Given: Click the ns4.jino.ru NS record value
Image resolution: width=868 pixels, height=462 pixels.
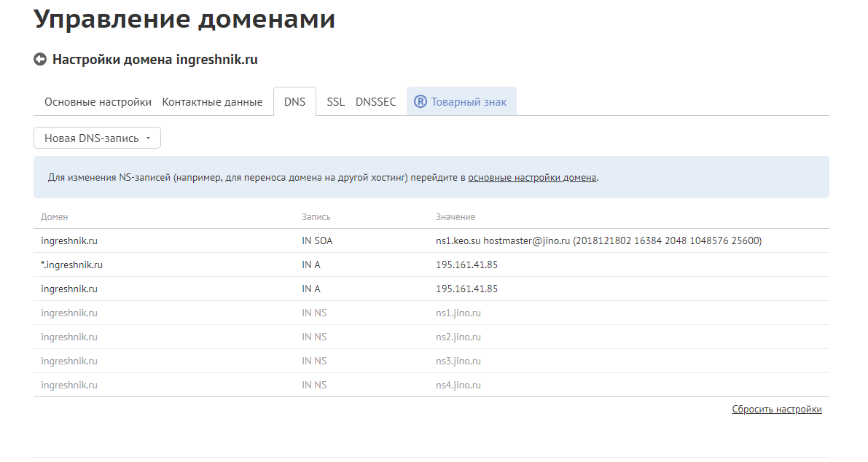Looking at the screenshot, I should (458, 385).
